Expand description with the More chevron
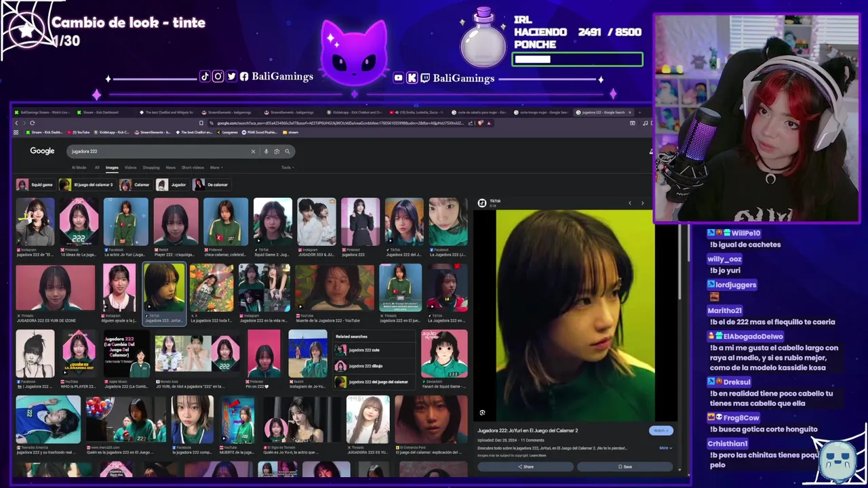This screenshot has width=868, height=488. click(x=666, y=447)
